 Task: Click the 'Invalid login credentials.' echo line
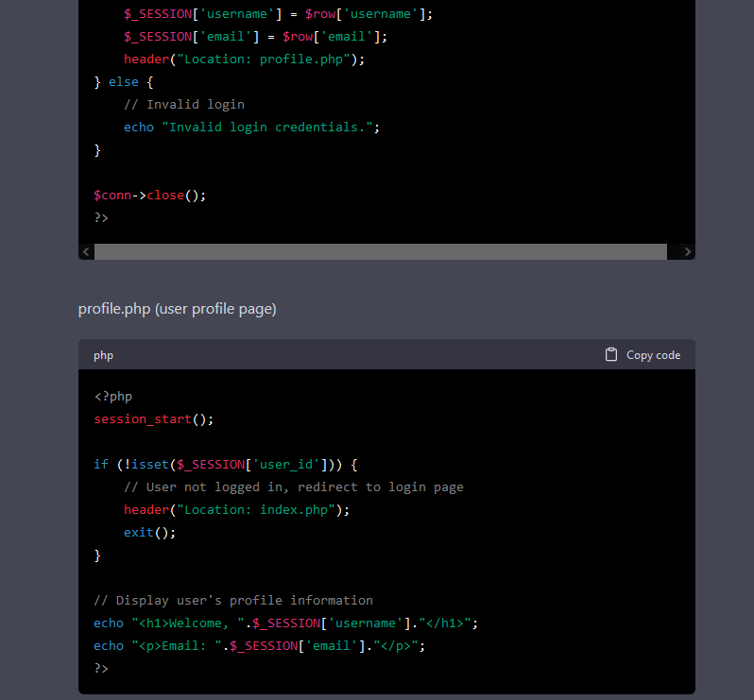251,127
